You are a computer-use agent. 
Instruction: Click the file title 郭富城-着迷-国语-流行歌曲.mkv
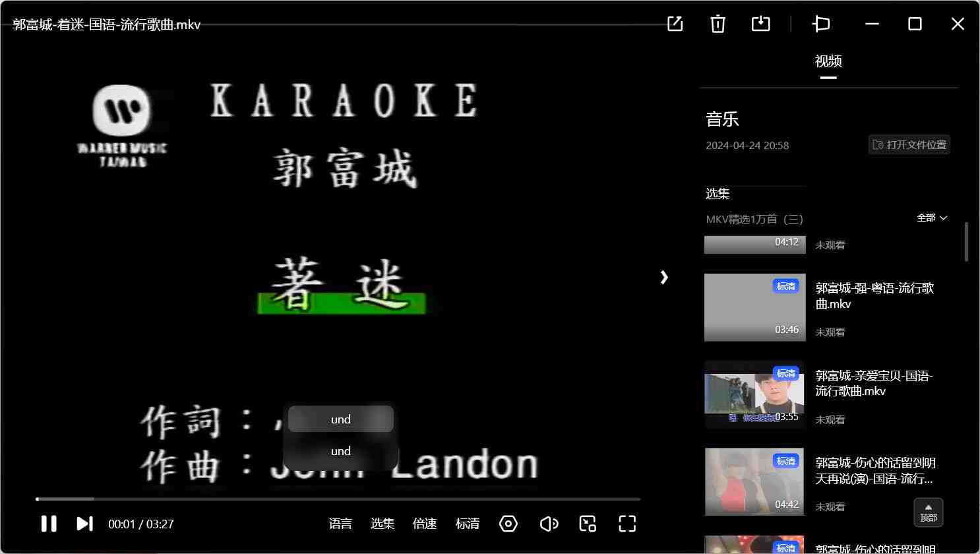point(106,24)
